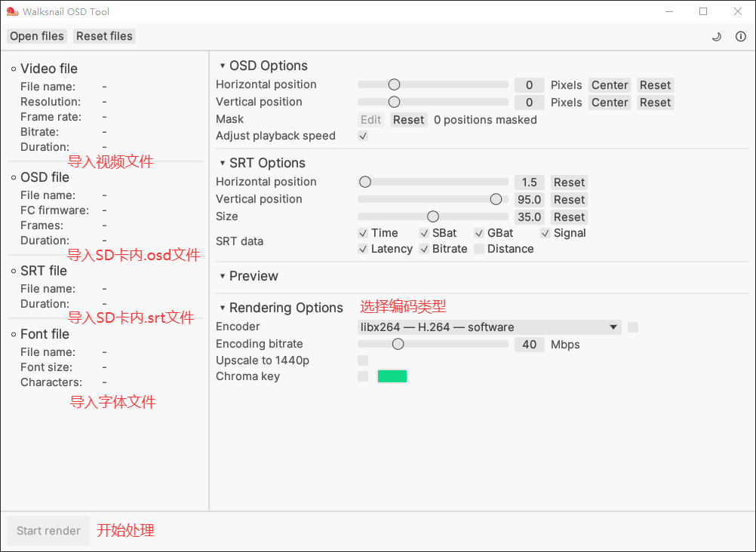Click the Font file heading
This screenshot has width=756, height=552.
[x=45, y=334]
